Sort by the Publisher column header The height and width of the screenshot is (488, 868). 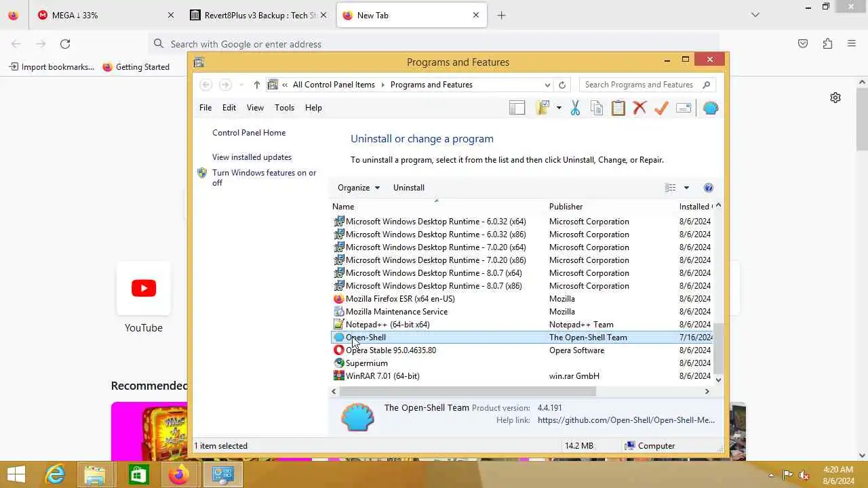coord(612,207)
